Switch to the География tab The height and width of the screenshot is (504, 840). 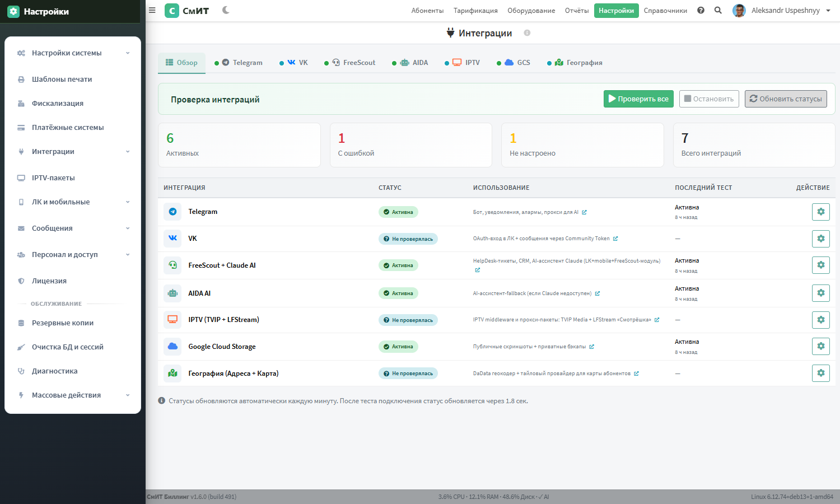(x=575, y=63)
